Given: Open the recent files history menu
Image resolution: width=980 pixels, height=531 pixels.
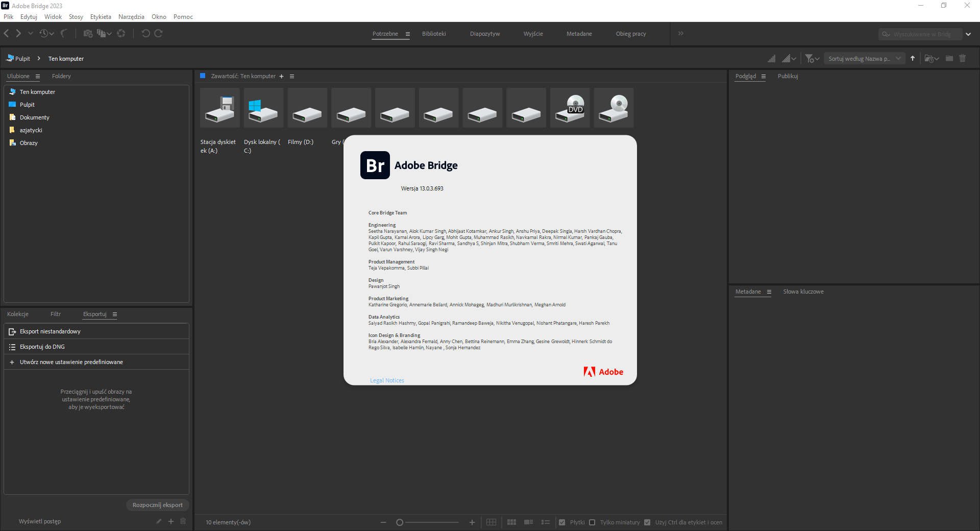Looking at the screenshot, I should (x=46, y=33).
